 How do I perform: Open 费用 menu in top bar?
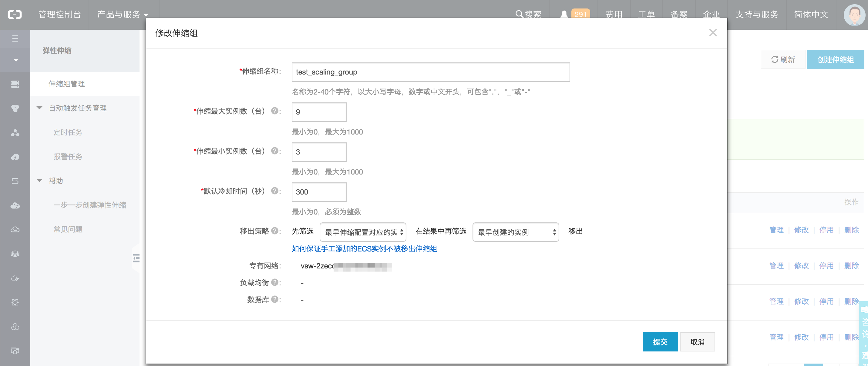(614, 15)
